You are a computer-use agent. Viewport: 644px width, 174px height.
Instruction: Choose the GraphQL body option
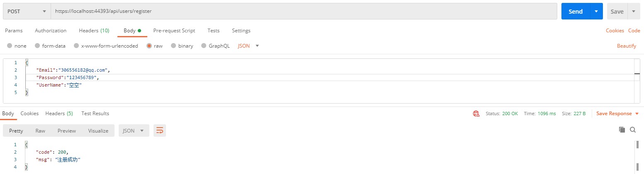pyautogui.click(x=204, y=46)
